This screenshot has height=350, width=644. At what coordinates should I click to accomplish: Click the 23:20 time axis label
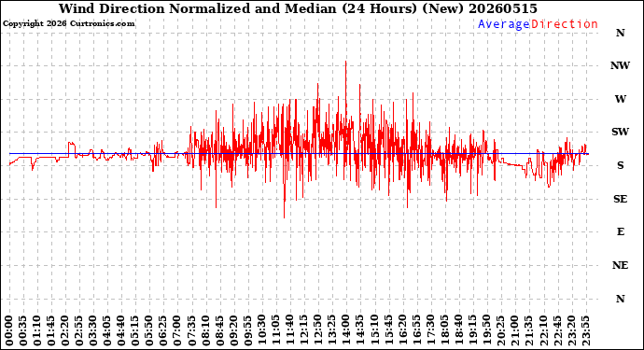pos(571,330)
